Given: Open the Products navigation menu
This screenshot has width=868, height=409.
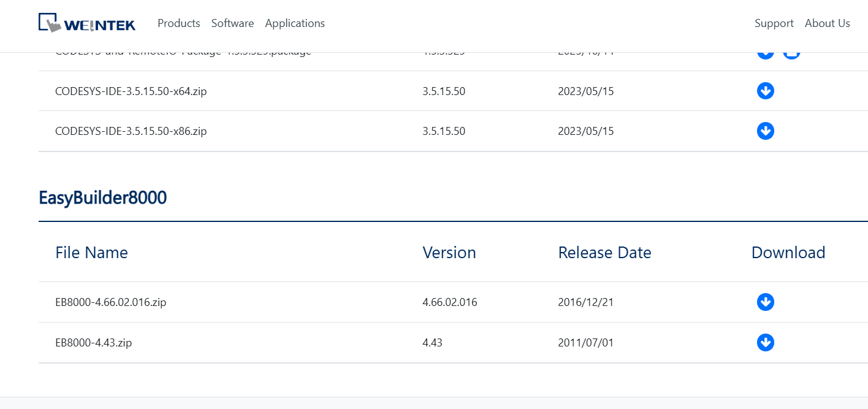Looking at the screenshot, I should (x=178, y=23).
